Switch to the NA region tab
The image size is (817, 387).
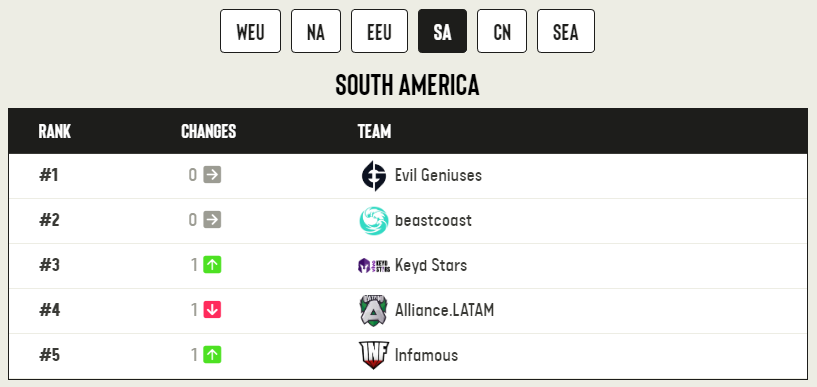point(316,31)
